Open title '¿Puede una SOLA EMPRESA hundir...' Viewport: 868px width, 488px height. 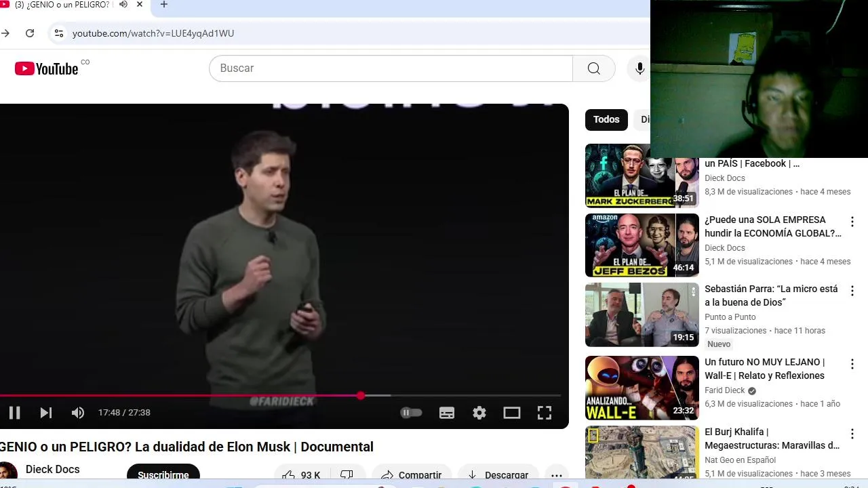coord(772,226)
